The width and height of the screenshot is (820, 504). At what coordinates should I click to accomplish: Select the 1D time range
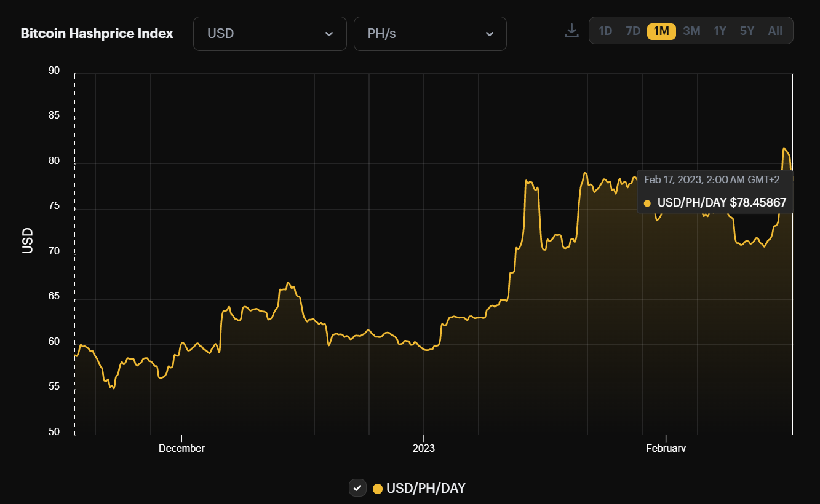point(605,31)
